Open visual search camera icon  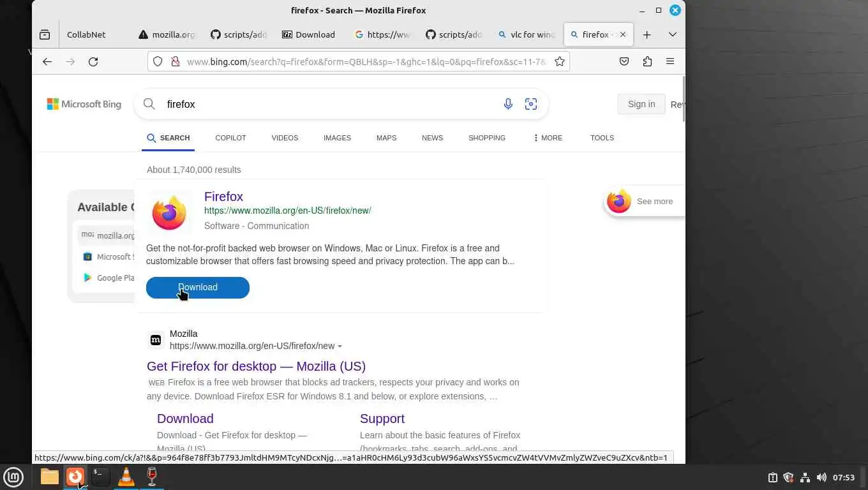tap(531, 104)
